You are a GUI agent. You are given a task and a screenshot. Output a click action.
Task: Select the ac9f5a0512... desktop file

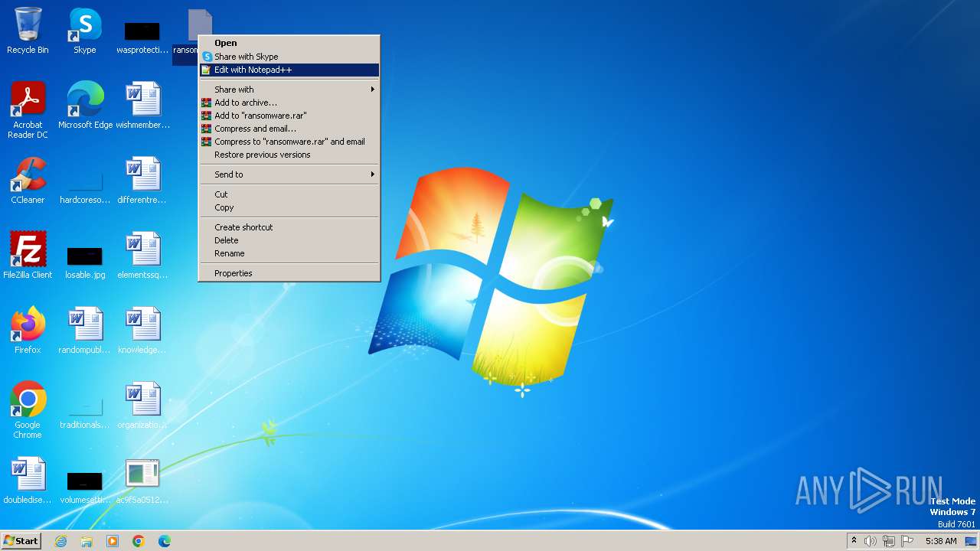(x=142, y=480)
